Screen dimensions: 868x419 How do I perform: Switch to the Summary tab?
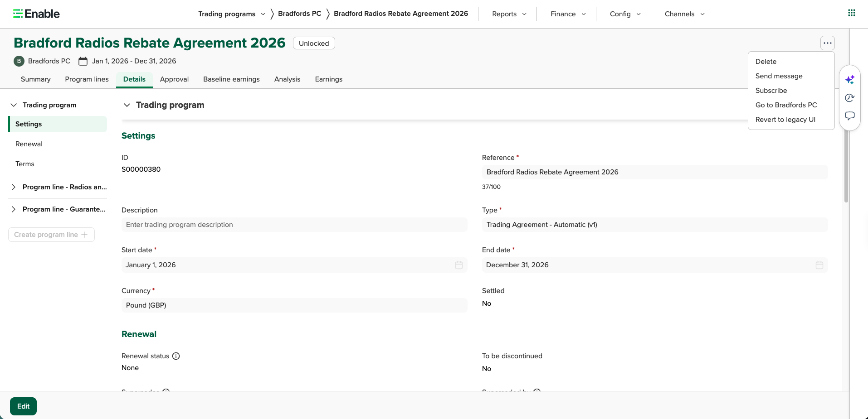(x=36, y=79)
